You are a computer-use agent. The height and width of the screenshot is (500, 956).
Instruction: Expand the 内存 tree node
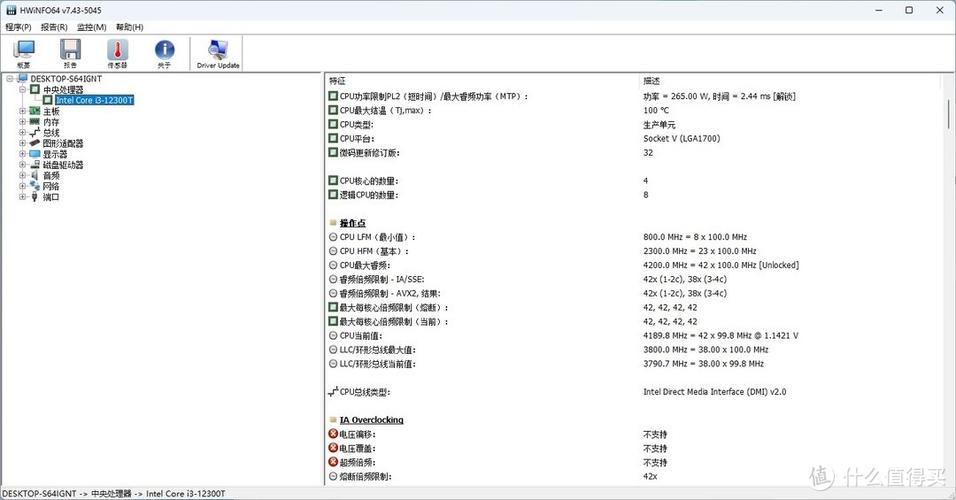click(x=23, y=122)
